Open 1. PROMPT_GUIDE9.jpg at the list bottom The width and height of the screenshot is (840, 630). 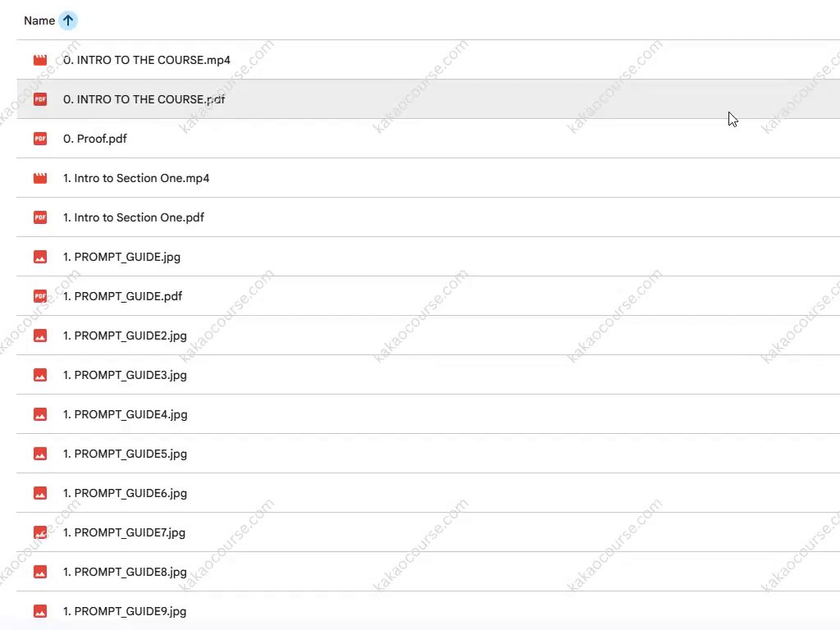125,611
